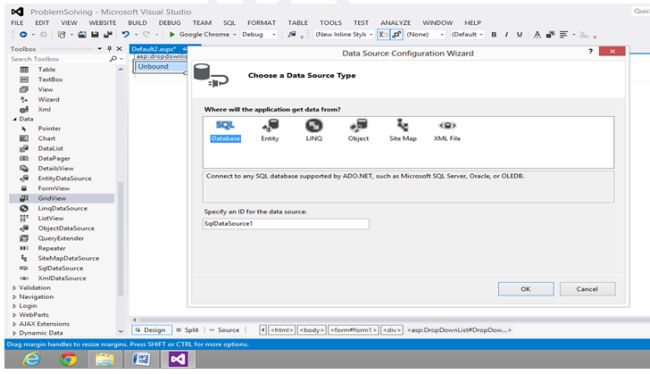Select the Object data source icon

coord(358,131)
